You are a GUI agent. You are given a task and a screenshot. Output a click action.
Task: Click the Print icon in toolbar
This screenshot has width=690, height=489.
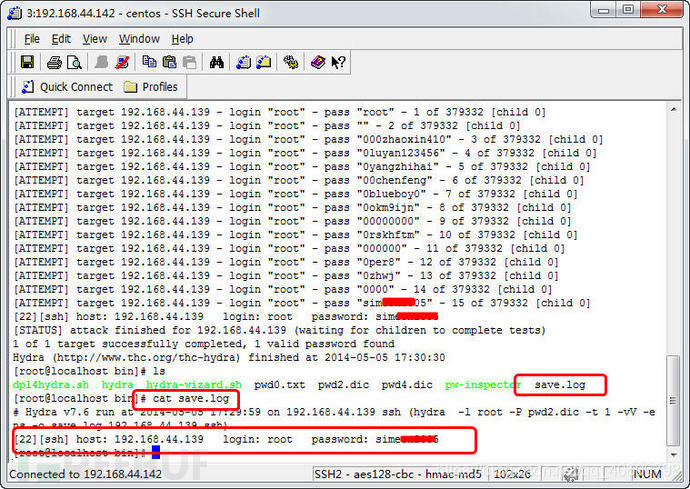(x=54, y=62)
